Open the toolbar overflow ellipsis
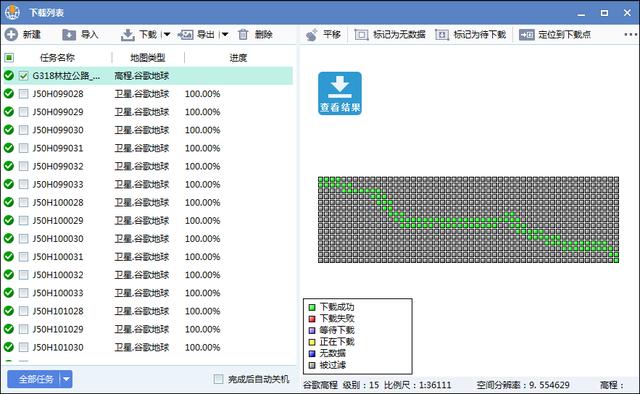The width and height of the screenshot is (640, 394). tap(631, 35)
